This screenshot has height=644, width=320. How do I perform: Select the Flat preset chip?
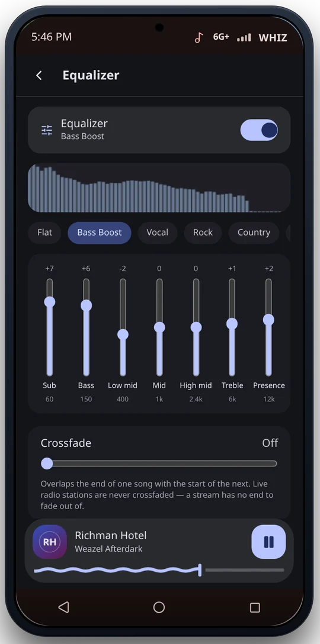click(x=44, y=233)
